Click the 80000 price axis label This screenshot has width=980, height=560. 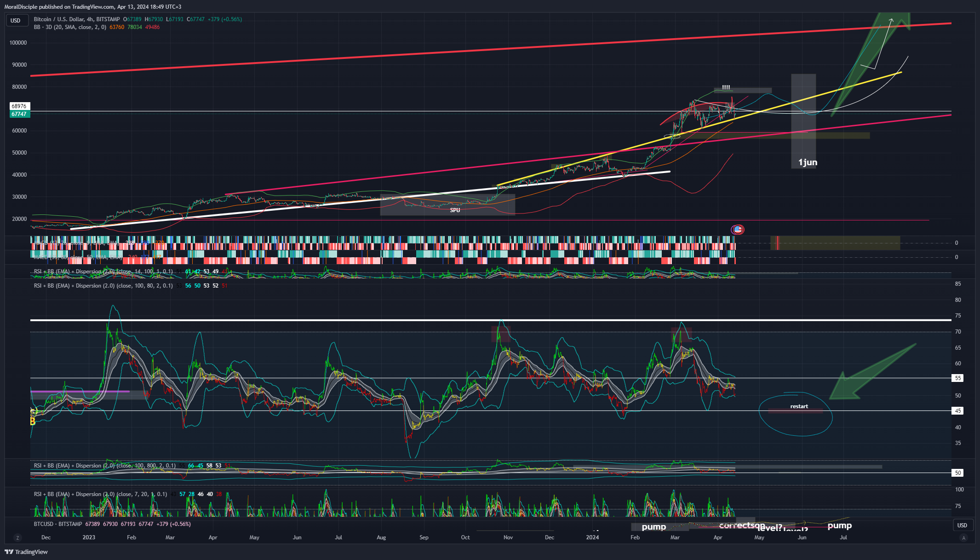click(19, 87)
